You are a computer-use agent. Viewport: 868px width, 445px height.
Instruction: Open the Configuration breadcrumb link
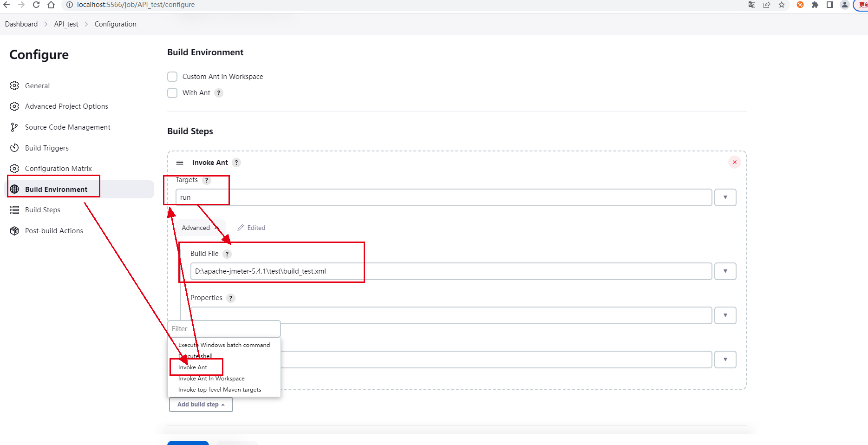[116, 24]
